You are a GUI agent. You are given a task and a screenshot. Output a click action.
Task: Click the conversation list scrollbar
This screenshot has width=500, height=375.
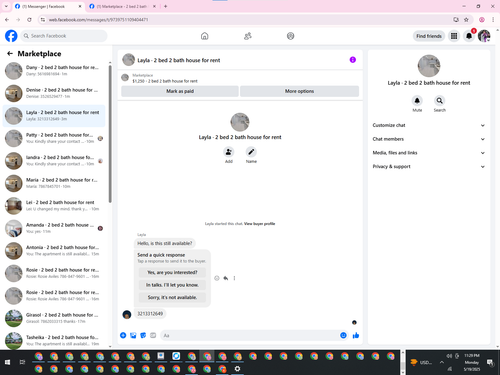[x=110, y=133]
